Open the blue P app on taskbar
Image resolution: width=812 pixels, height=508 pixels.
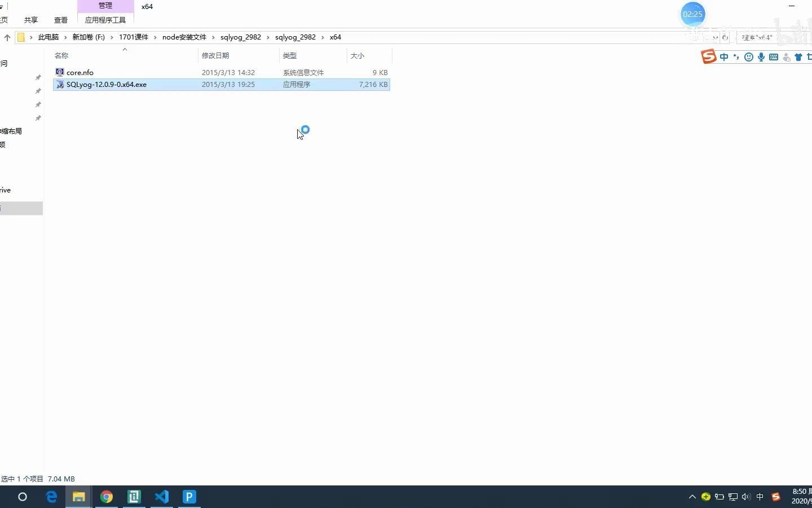[189, 497]
